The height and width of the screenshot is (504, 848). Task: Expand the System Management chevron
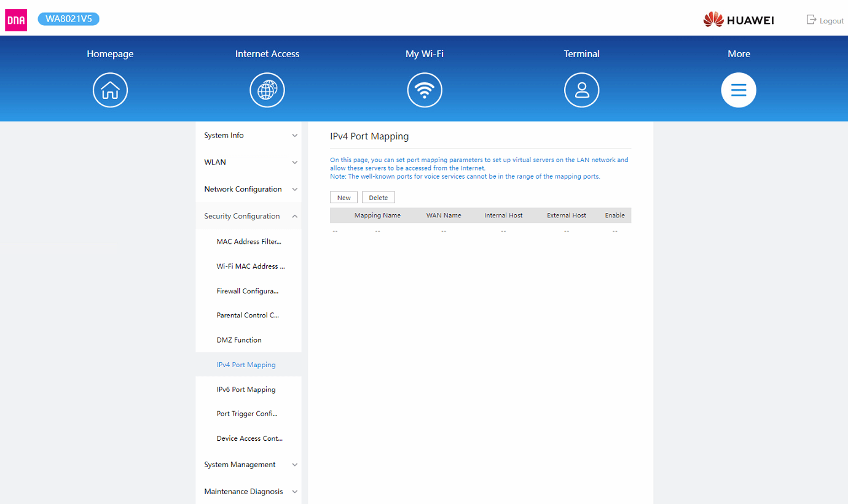pyautogui.click(x=295, y=465)
